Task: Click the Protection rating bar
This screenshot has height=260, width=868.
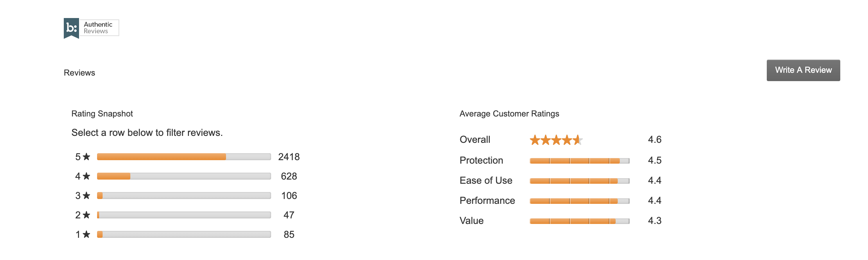Action: point(579,161)
